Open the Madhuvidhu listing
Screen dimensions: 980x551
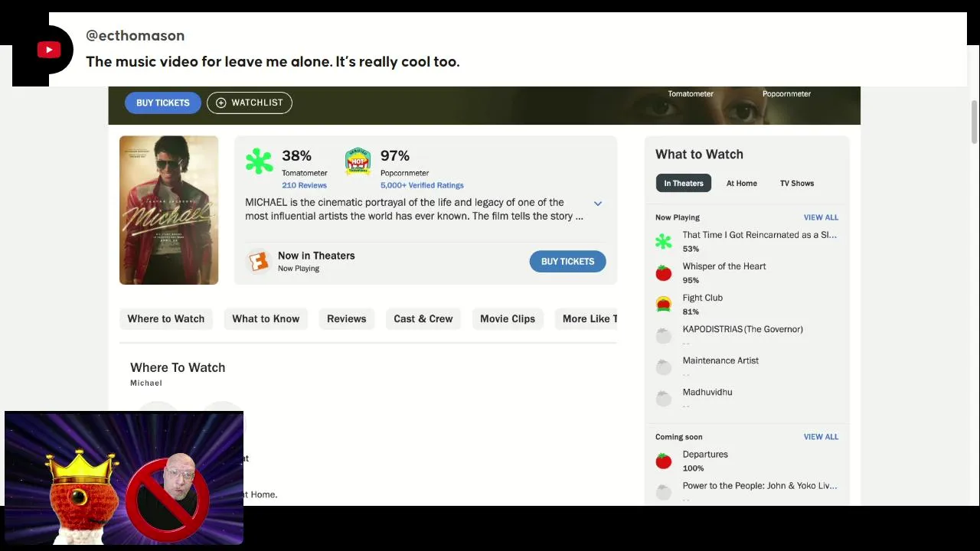707,392
